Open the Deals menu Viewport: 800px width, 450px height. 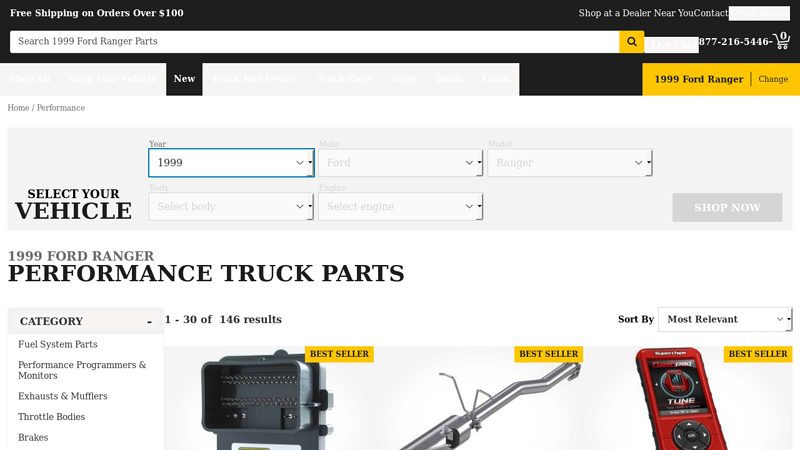point(449,79)
